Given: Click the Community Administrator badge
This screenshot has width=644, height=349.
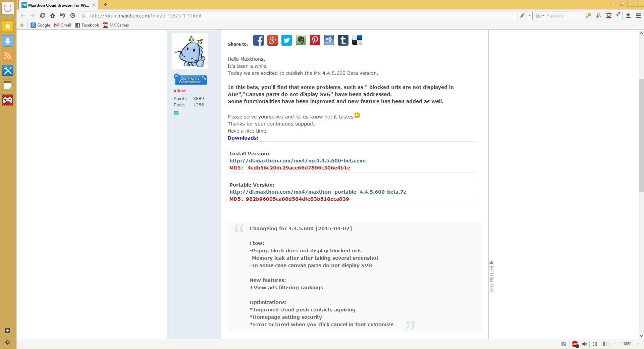Looking at the screenshot, I should point(190,80).
